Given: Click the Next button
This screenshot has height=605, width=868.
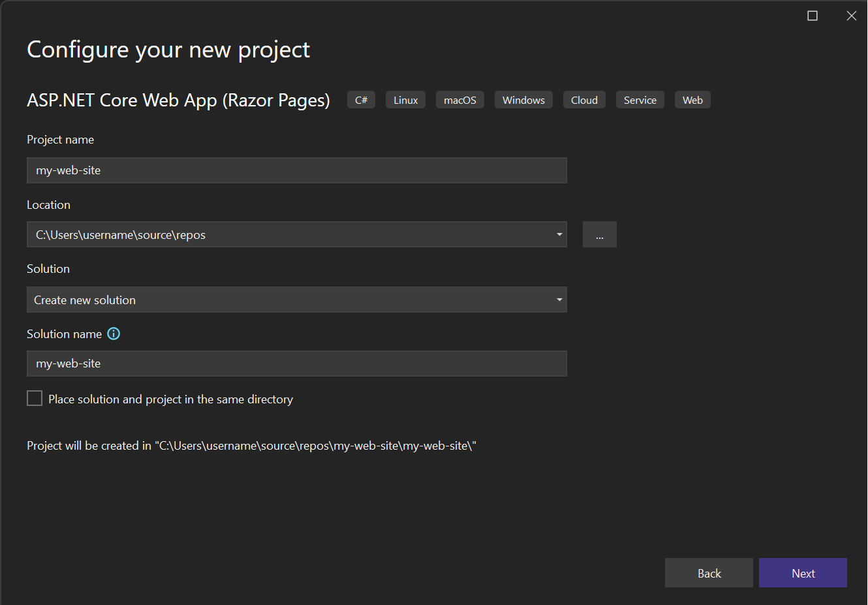Looking at the screenshot, I should click(x=803, y=573).
